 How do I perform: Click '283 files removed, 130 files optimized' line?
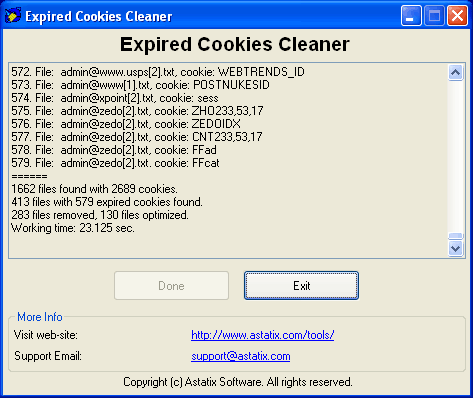tap(100, 215)
